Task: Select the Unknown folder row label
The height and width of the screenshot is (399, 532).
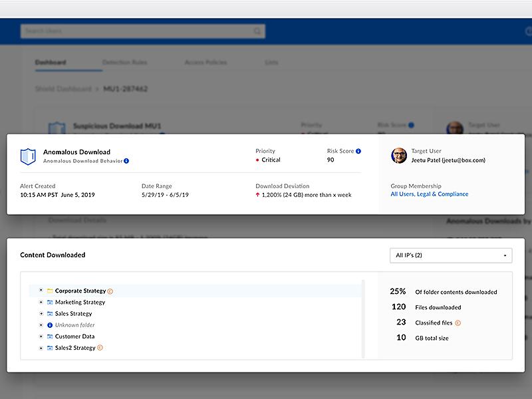Action: point(75,325)
